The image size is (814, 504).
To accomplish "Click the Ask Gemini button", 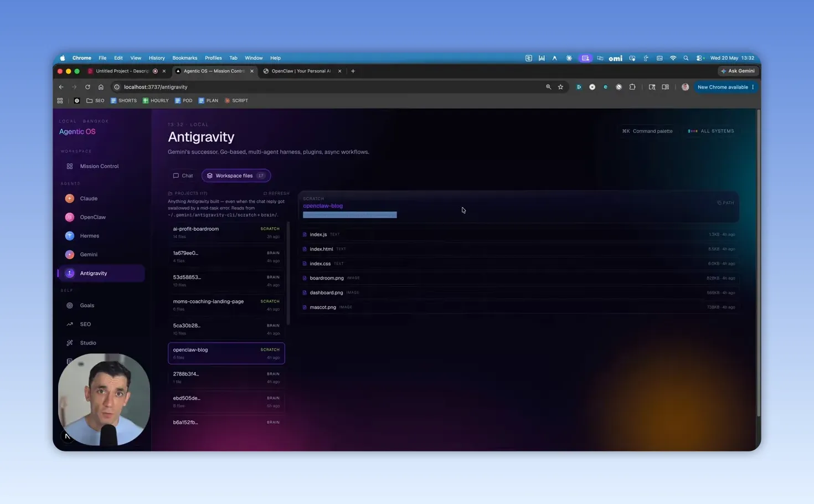I will click(738, 71).
